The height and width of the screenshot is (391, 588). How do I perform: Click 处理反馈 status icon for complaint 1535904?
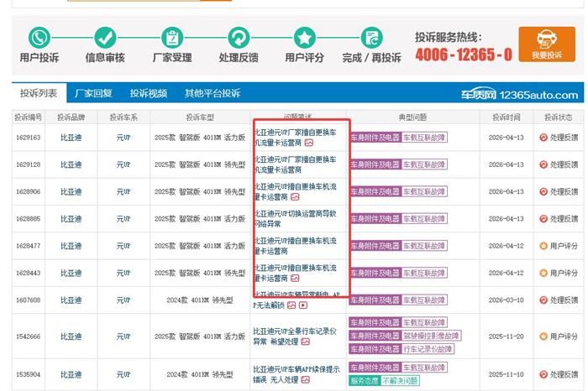click(543, 374)
